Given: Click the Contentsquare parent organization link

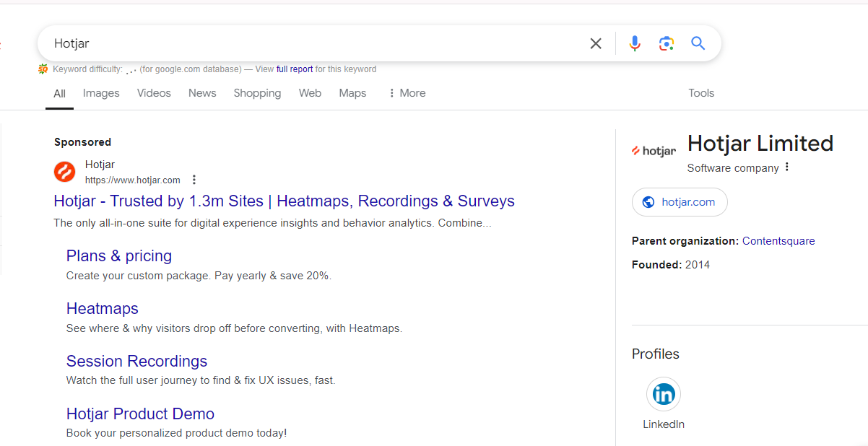Looking at the screenshot, I should [778, 241].
